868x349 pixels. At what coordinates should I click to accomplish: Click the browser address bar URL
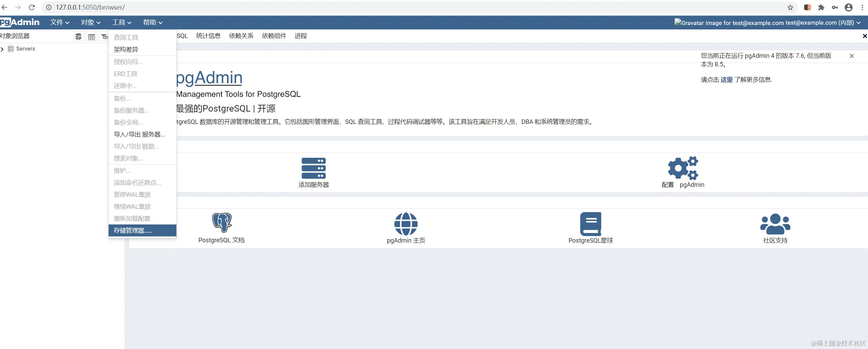90,7
